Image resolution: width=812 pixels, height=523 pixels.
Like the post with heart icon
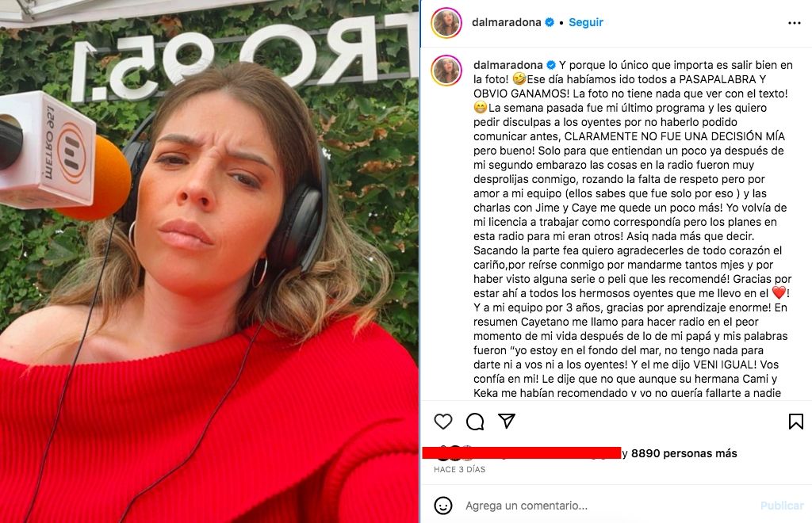442,422
